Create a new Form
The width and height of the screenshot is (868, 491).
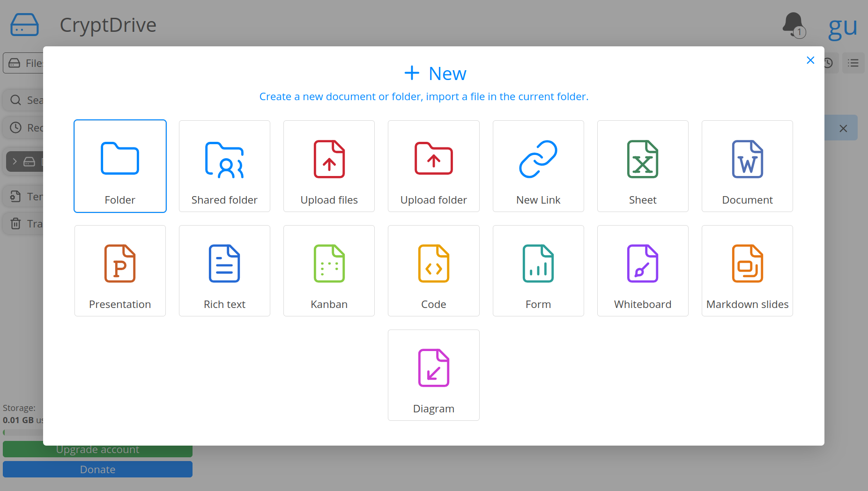click(538, 271)
